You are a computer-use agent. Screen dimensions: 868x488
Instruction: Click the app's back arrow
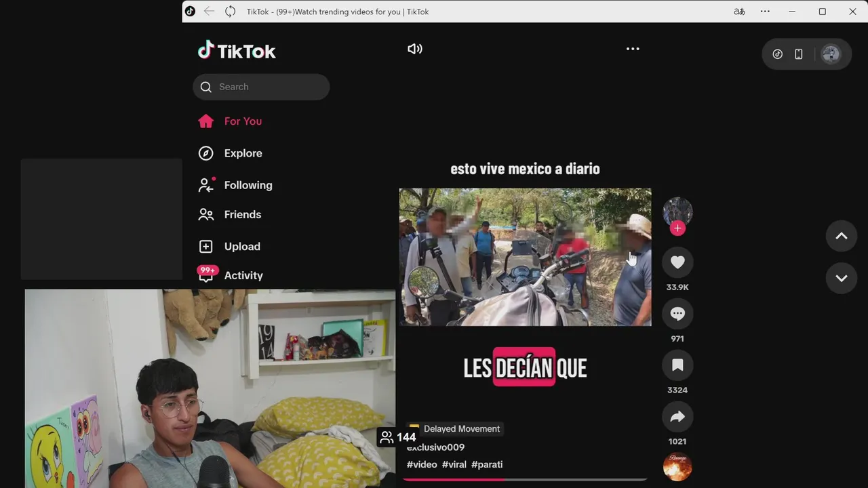click(x=209, y=12)
